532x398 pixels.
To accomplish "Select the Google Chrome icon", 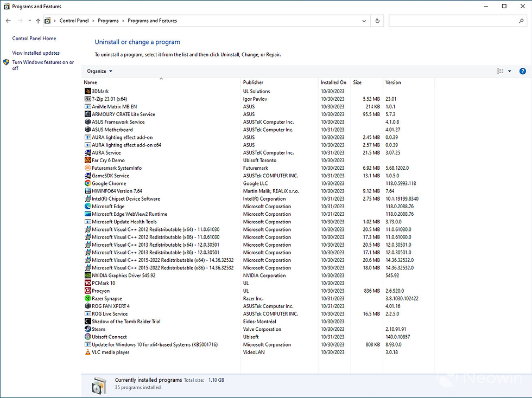I will (87, 183).
